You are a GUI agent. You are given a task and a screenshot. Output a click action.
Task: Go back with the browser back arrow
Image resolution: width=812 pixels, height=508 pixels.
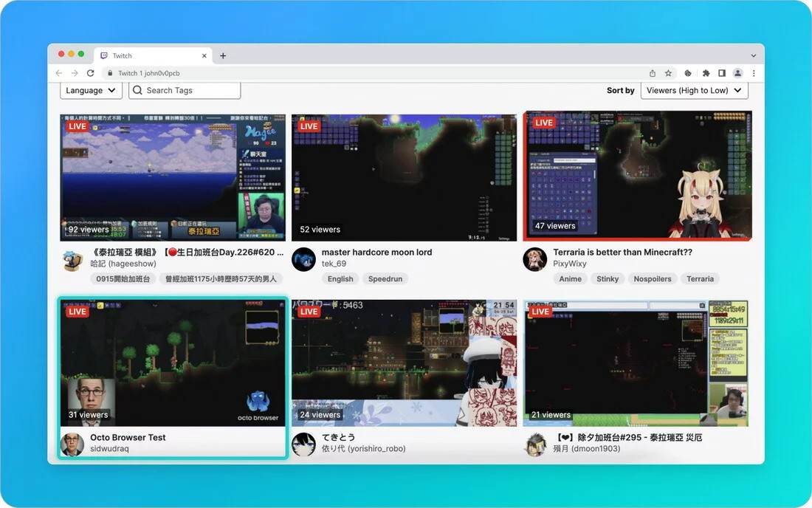pyautogui.click(x=59, y=73)
